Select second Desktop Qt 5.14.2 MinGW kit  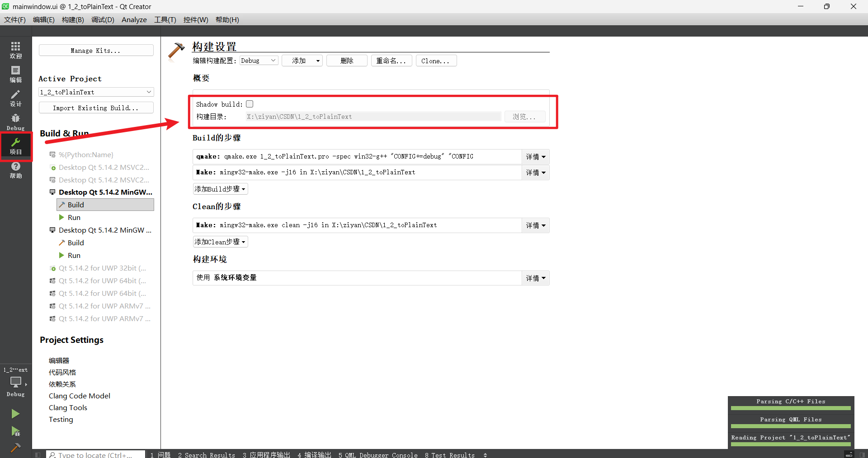pos(101,230)
